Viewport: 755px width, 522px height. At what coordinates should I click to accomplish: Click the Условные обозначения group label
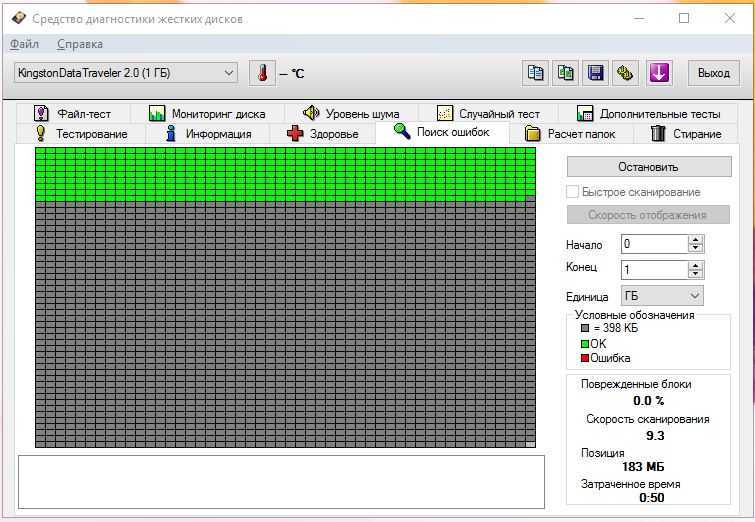[x=635, y=315]
